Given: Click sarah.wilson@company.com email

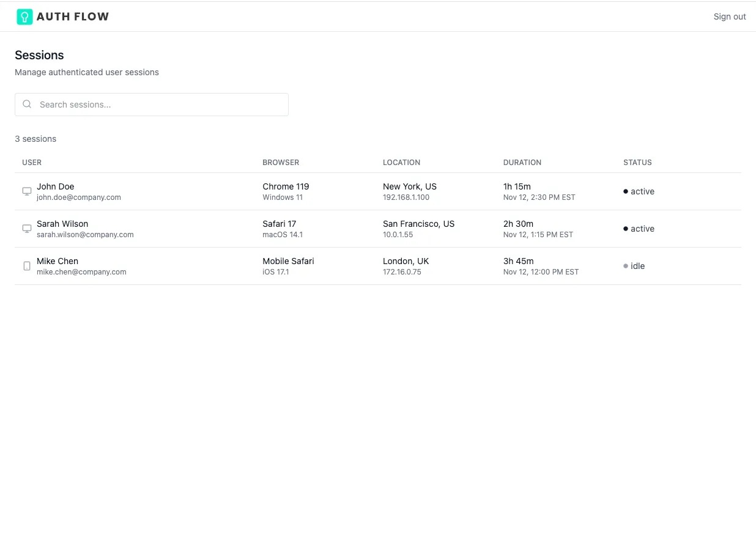Looking at the screenshot, I should coord(85,235).
